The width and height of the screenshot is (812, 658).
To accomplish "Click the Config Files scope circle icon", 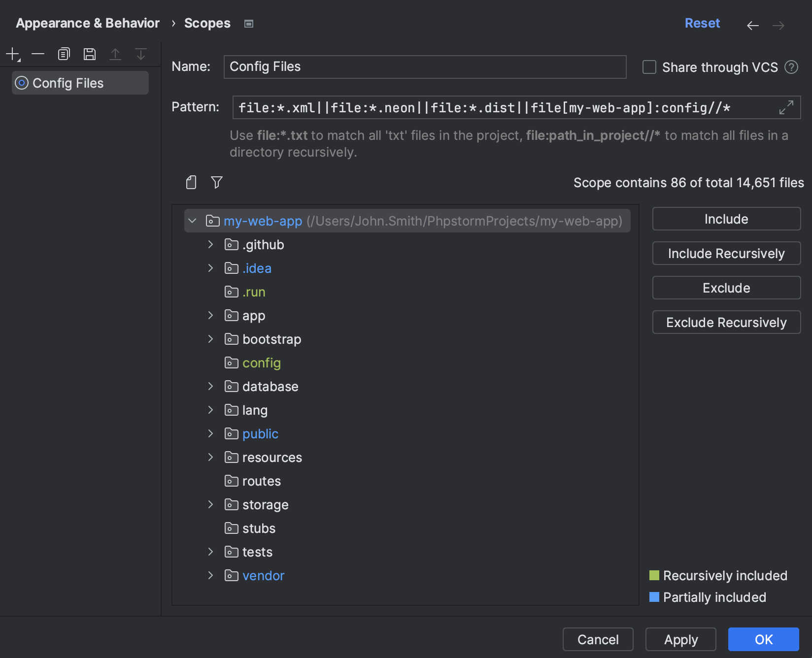I will 22,83.
